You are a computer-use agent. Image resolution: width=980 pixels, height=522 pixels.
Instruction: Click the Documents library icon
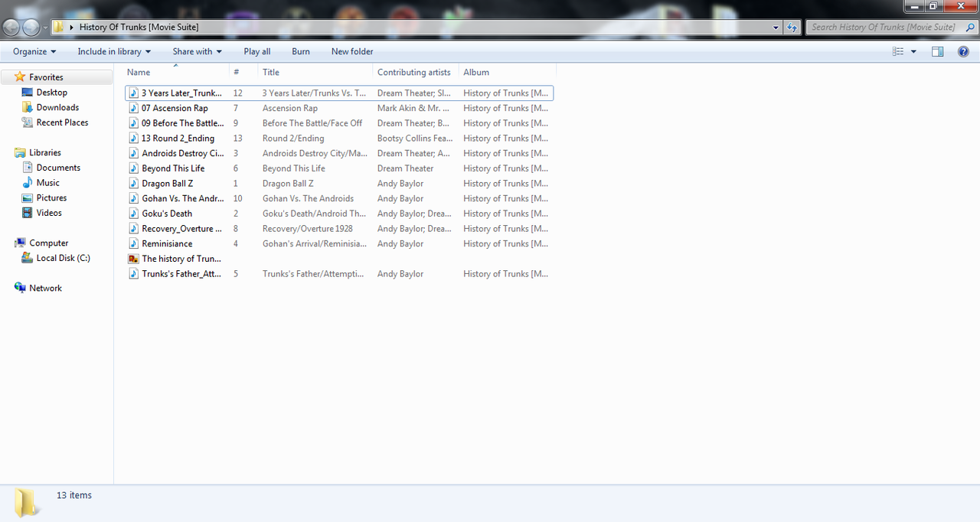point(28,168)
